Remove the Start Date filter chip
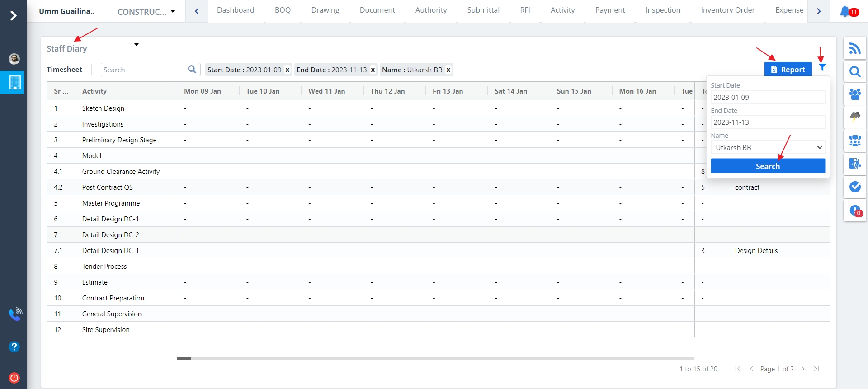The image size is (868, 389). pos(288,70)
